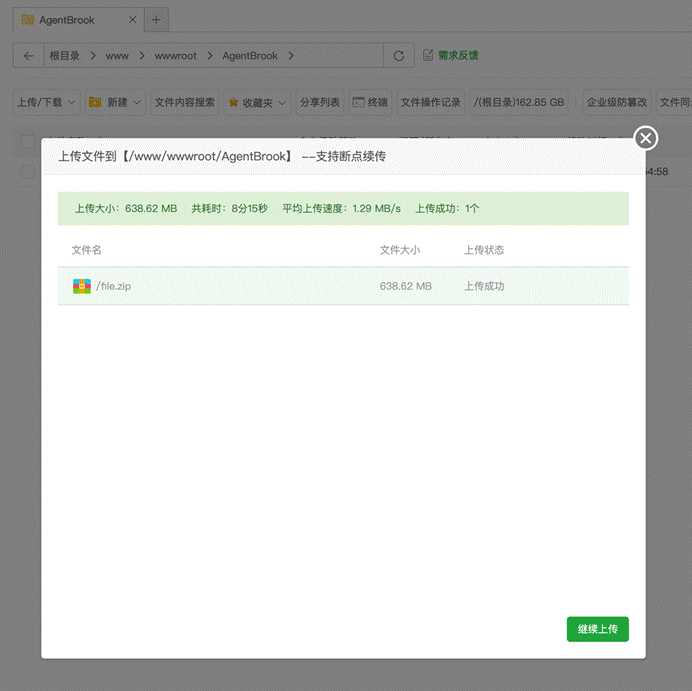Expand the chevron after wwwroot

tap(210, 56)
